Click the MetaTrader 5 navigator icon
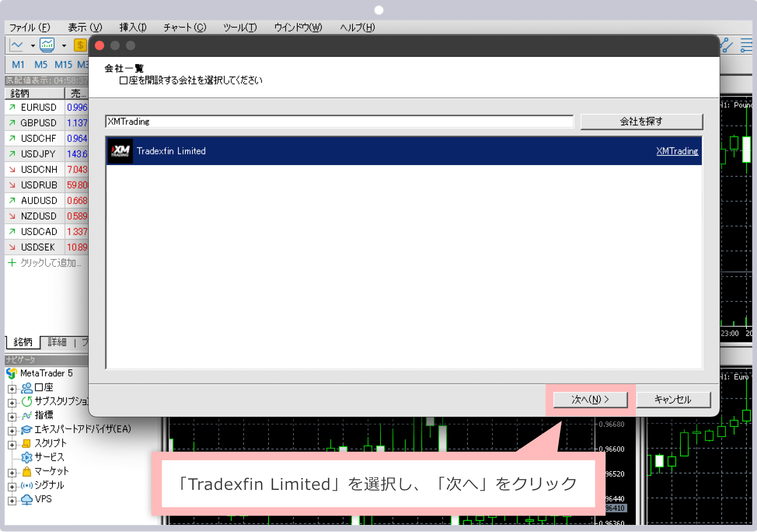757x532 pixels. 12,373
